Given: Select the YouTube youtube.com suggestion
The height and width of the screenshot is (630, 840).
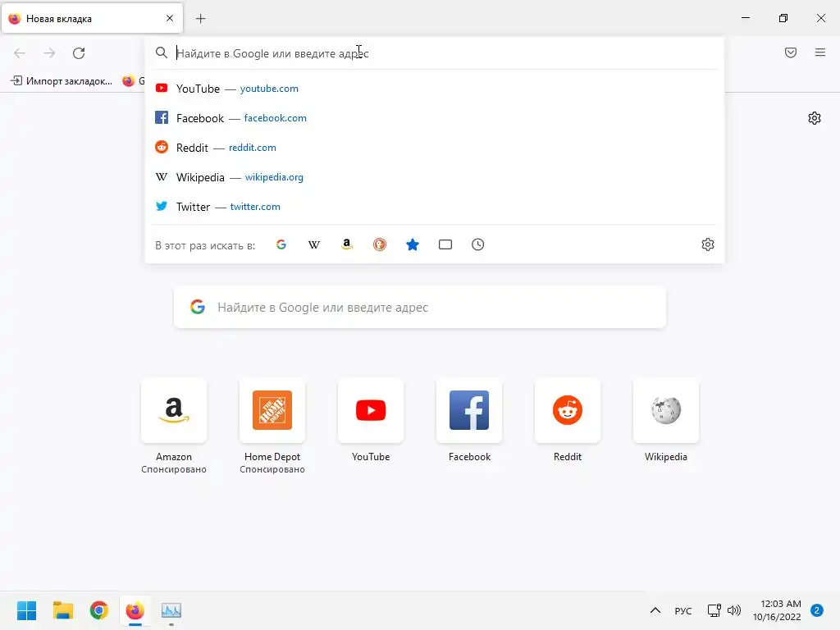Looking at the screenshot, I should tap(435, 89).
